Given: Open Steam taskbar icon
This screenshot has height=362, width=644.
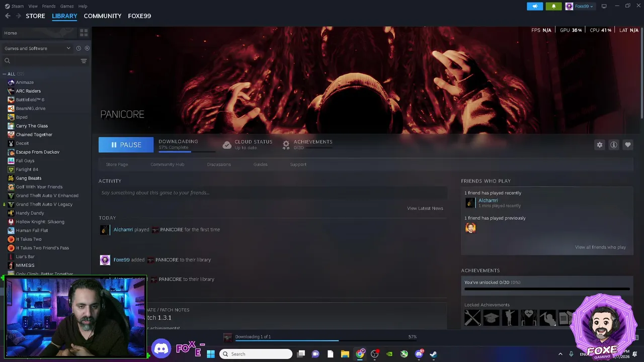Looking at the screenshot, I should (433, 354).
